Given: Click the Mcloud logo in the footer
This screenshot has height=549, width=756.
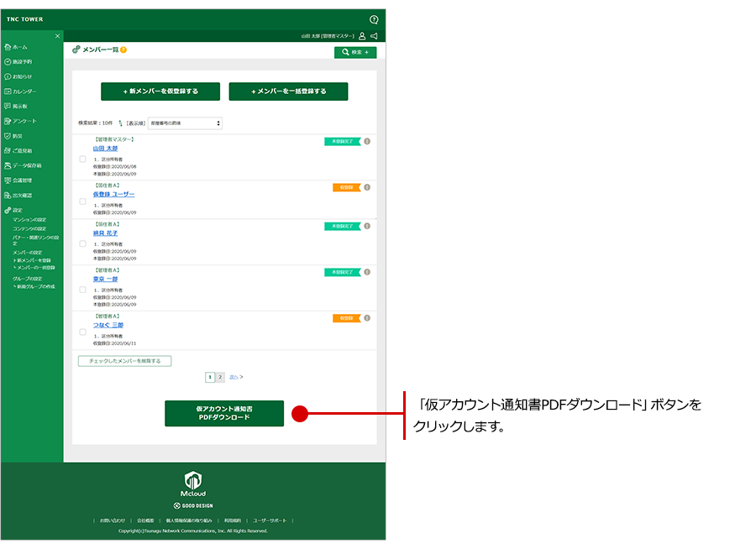Looking at the screenshot, I should (194, 484).
